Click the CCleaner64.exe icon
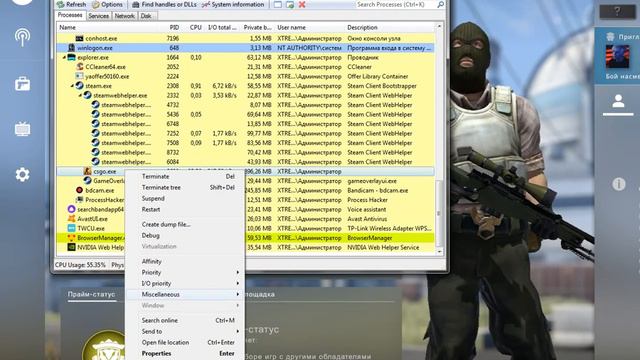This screenshot has width=640, height=360. click(80, 67)
